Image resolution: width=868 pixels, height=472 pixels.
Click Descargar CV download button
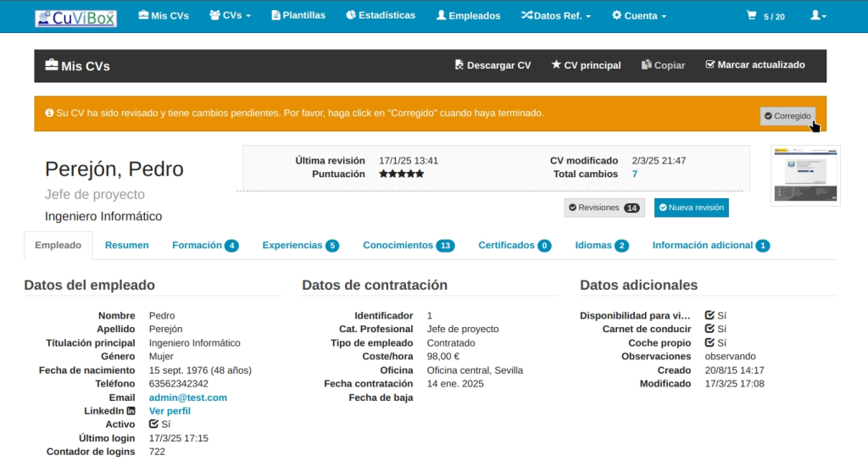(x=492, y=65)
